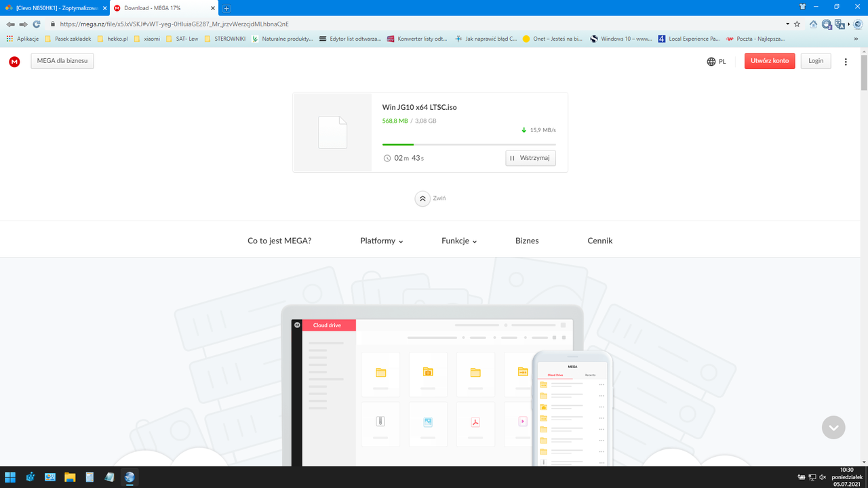
Task: Expand the Platformy dropdown menu
Action: pyautogui.click(x=382, y=241)
